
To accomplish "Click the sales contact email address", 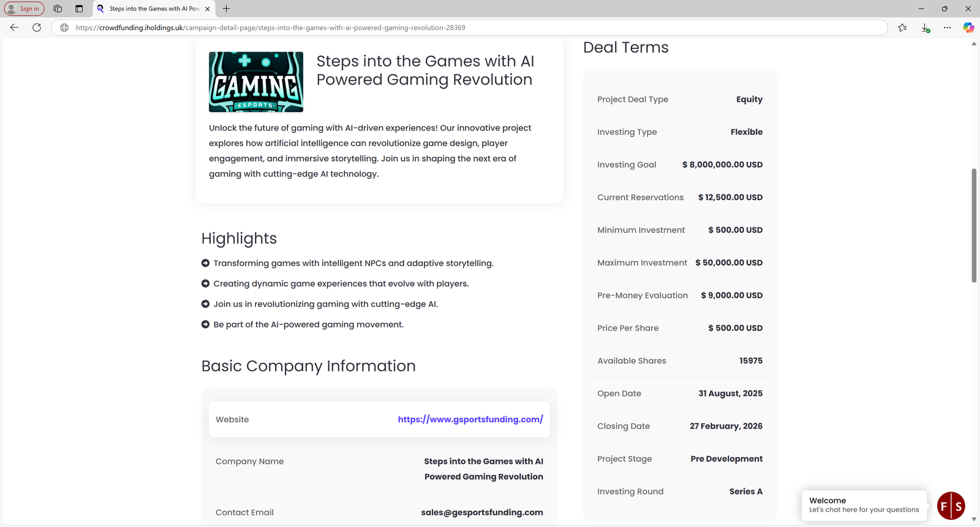I will 481,512.
